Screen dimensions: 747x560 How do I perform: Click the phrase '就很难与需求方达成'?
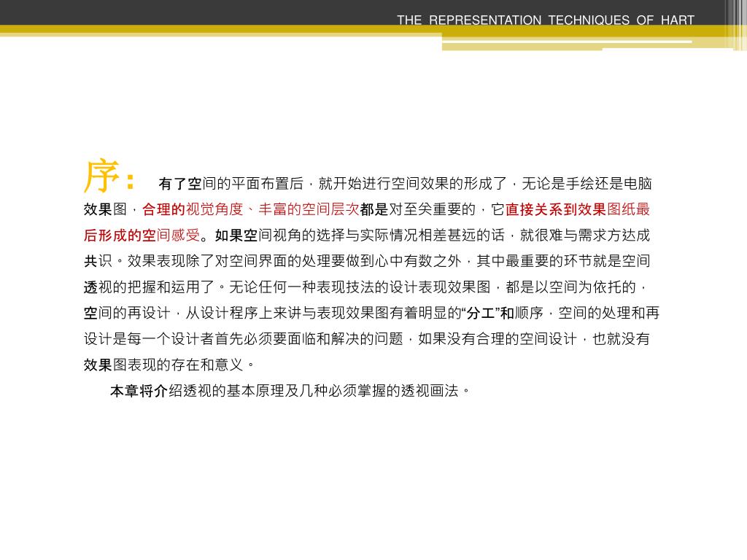point(585,236)
